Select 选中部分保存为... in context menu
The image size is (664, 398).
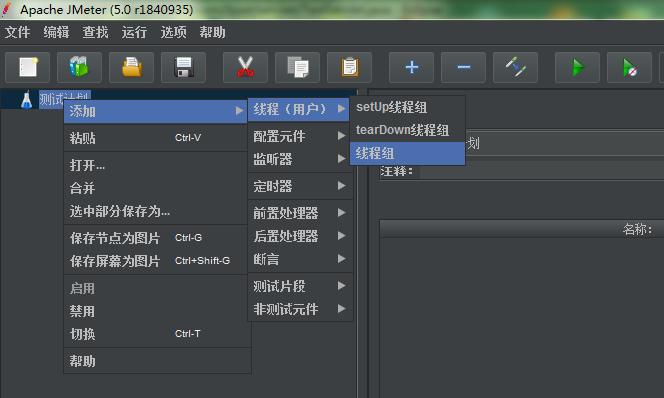pyautogui.click(x=155, y=211)
